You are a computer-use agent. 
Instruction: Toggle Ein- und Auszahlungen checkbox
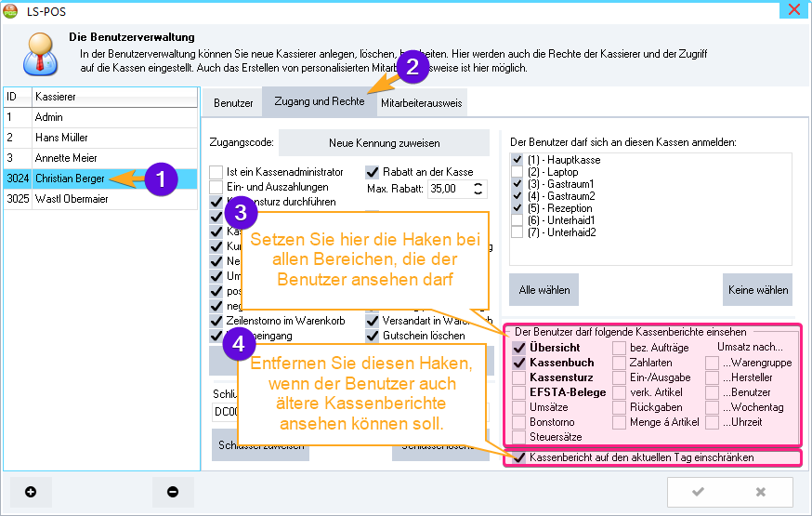[216, 187]
